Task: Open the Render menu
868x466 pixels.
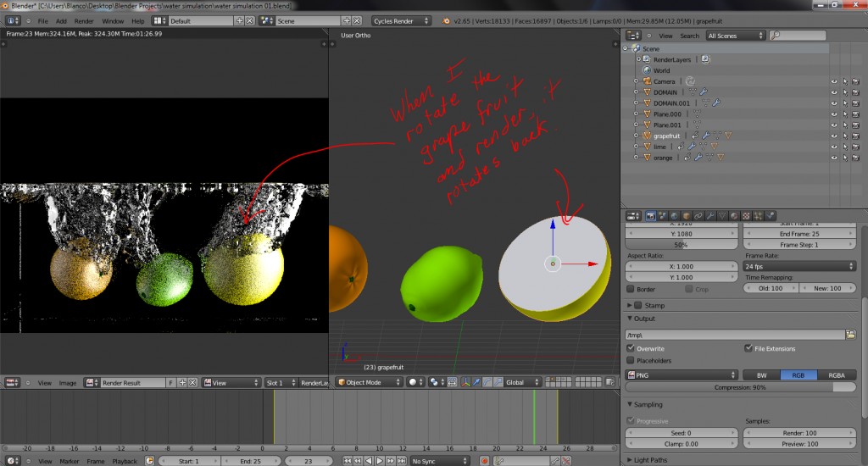Action: tap(84, 21)
